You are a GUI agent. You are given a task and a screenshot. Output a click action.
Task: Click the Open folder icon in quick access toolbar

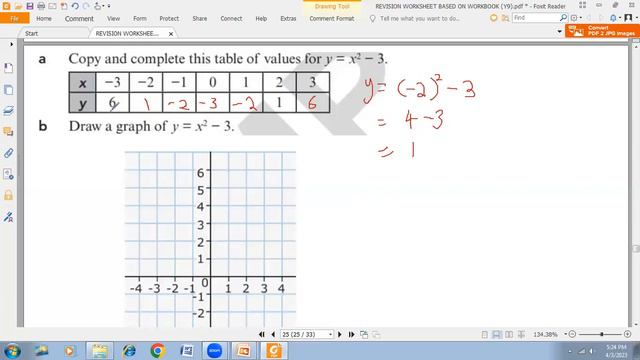18,6
